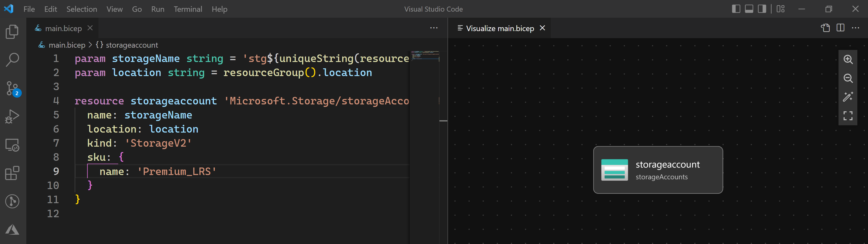Screen dimensions: 868x244
Task: Click 'name: storageName' on line 5
Action: pos(140,115)
